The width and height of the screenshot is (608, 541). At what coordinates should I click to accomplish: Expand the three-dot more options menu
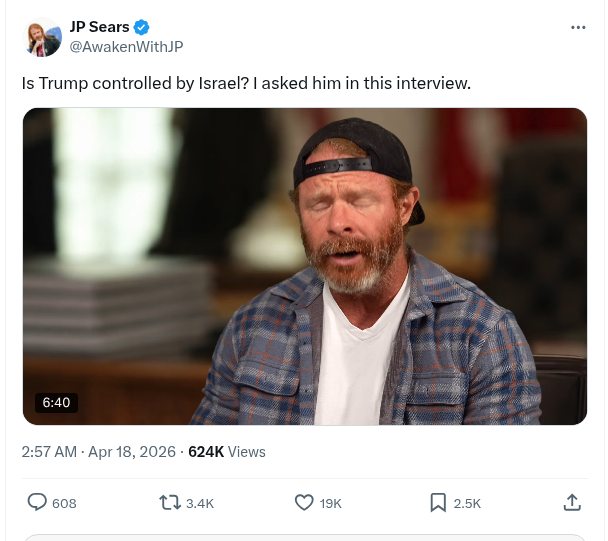point(578,27)
